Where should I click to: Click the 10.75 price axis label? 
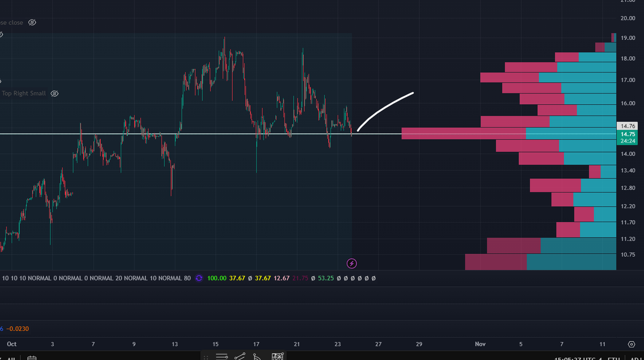(628, 255)
